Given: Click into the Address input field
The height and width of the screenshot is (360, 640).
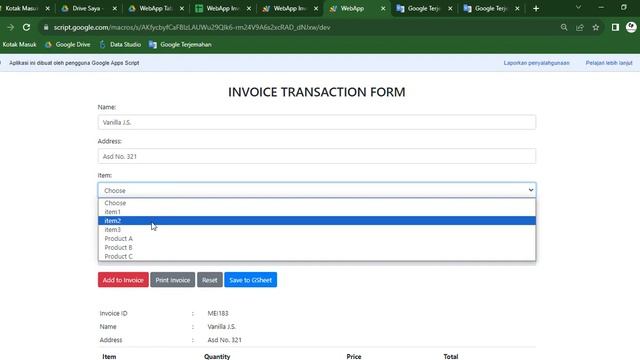Looking at the screenshot, I should coord(317,156).
